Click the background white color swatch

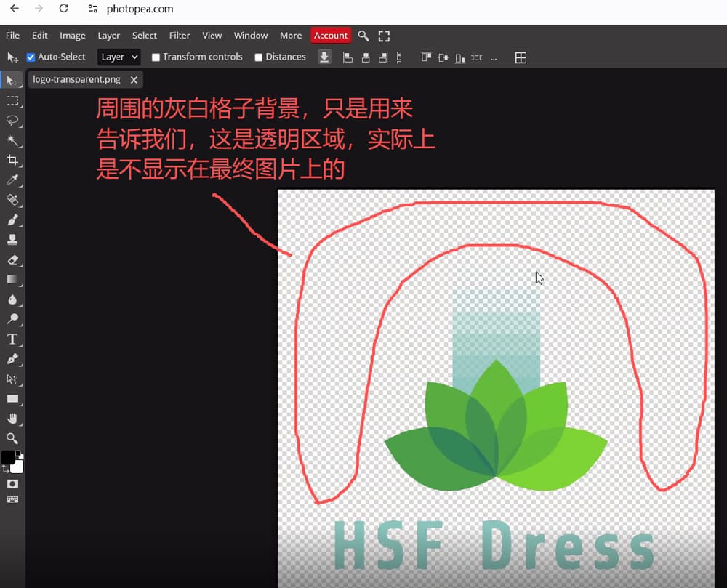pyautogui.click(x=17, y=467)
